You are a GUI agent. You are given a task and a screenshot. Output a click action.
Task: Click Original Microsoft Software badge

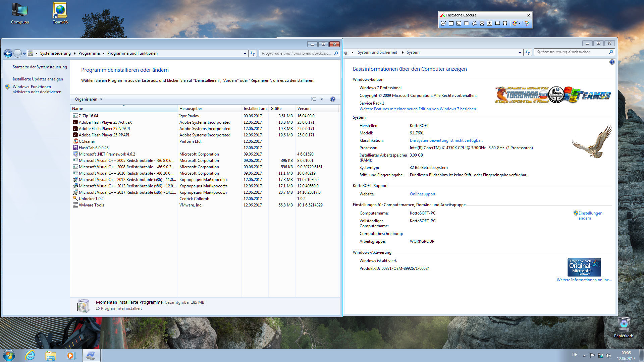[584, 267]
